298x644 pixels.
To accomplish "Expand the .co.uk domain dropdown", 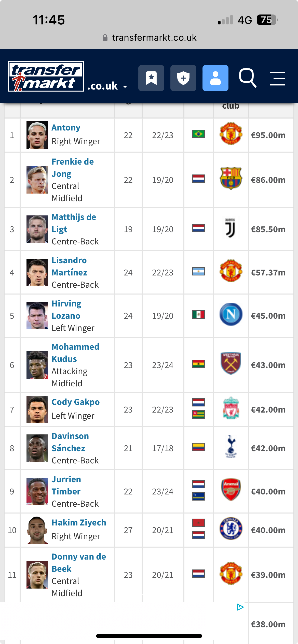I will (x=107, y=86).
